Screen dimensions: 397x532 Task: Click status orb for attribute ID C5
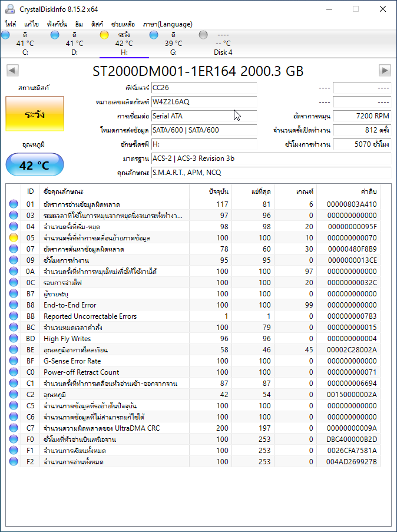(x=14, y=406)
